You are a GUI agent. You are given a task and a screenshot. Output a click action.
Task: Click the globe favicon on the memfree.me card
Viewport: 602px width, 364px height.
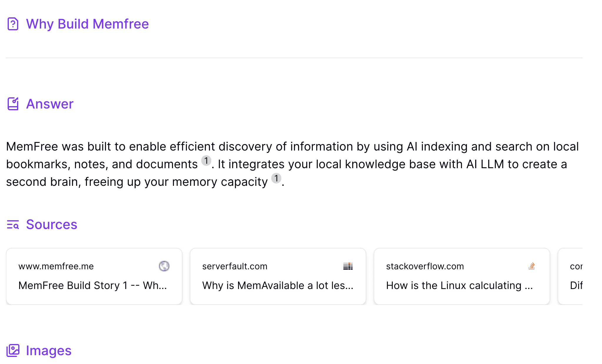pos(164,266)
